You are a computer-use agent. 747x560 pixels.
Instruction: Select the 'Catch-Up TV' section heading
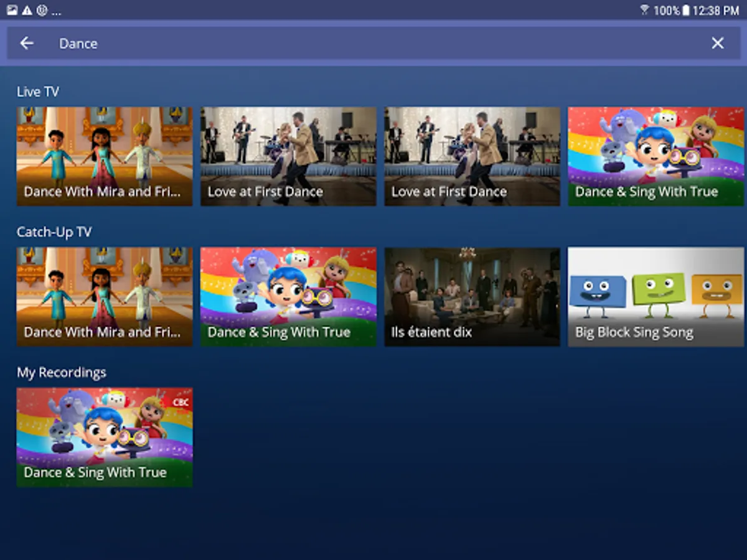54,232
